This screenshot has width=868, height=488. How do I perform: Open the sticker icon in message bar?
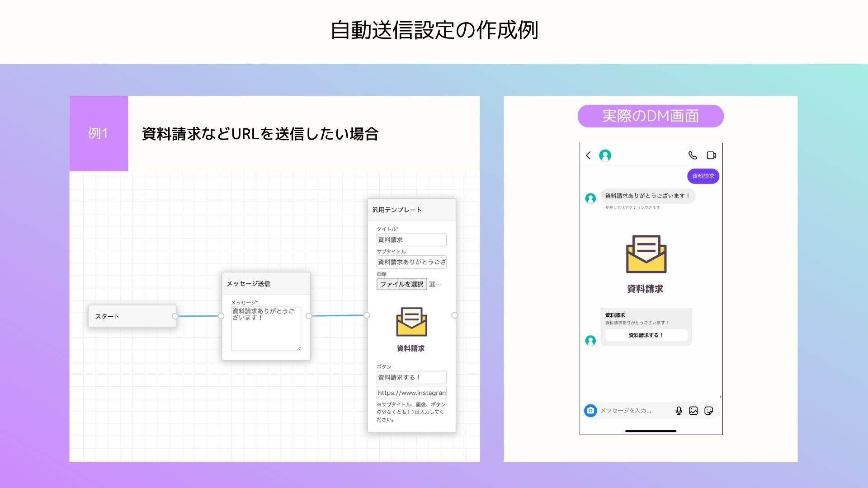click(709, 411)
